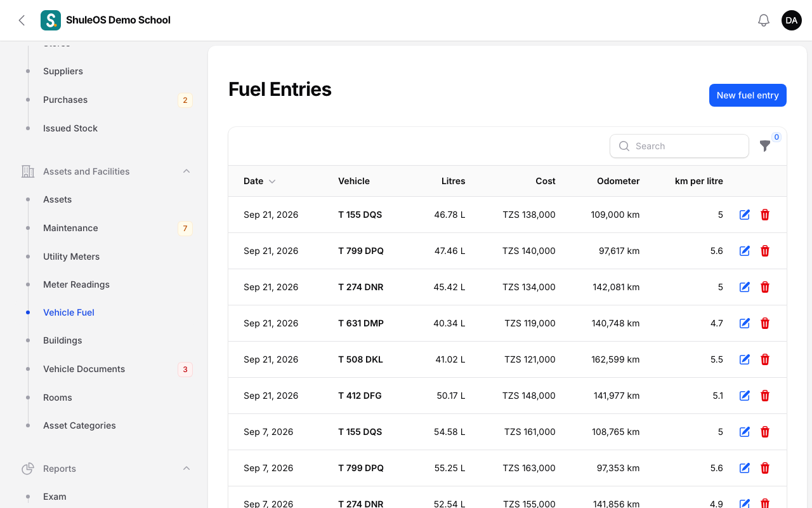Open Meter Readings page
Image resolution: width=812 pixels, height=508 pixels.
76,284
